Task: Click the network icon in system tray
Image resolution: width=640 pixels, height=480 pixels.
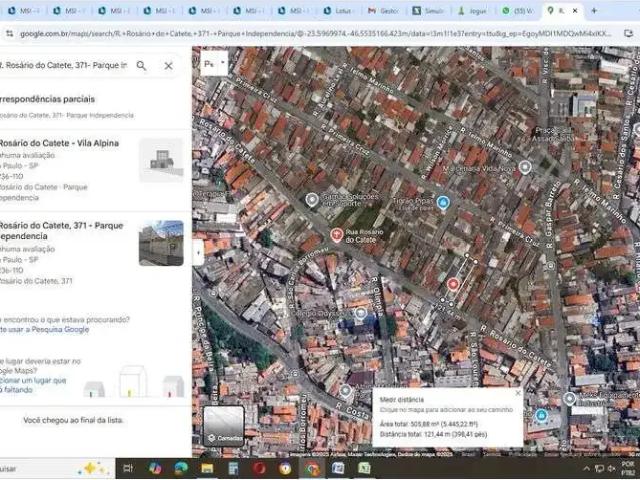Action: coord(599,469)
